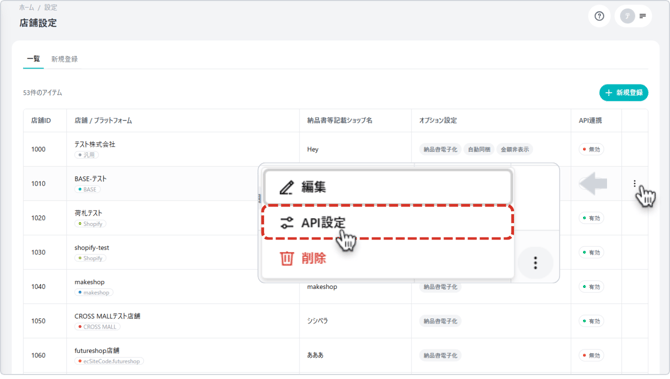Click the BASE platform tag
The image size is (670, 379).
(88, 189)
